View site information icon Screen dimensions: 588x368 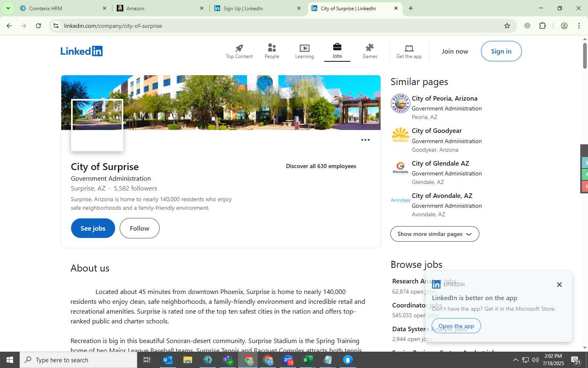[x=56, y=26]
